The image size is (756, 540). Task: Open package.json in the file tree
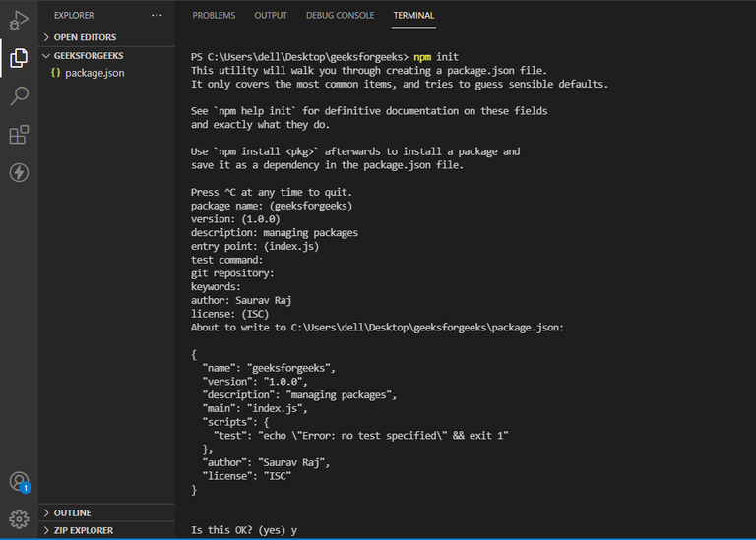tap(94, 73)
